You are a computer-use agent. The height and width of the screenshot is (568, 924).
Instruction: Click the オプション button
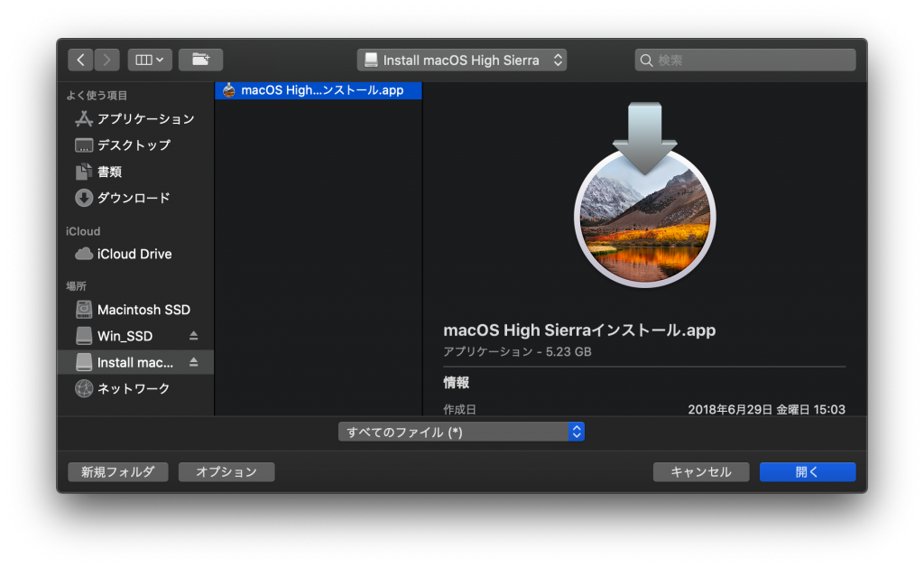(226, 472)
